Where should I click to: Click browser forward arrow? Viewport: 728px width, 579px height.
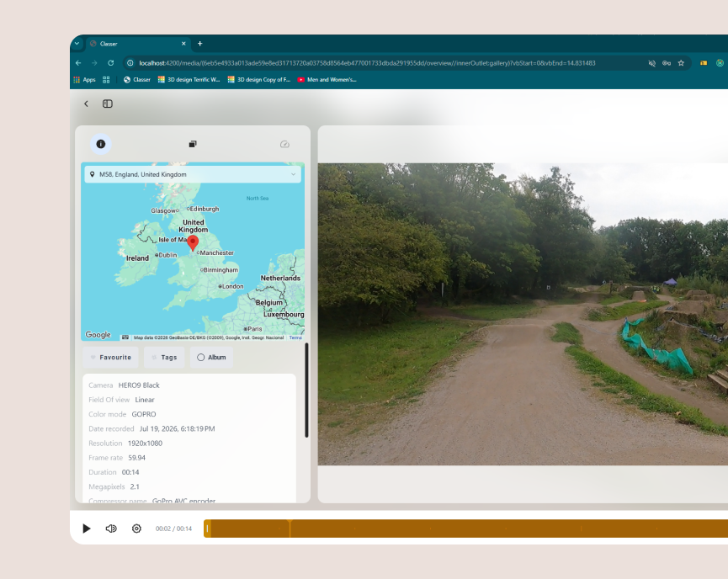[94, 62]
